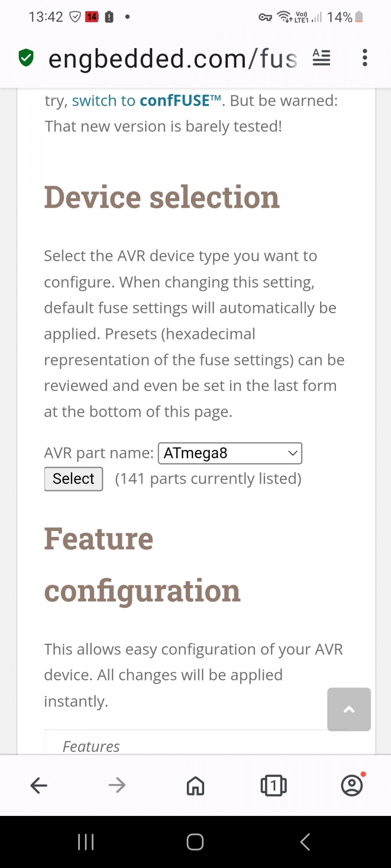Screen dimensions: 391x868
Task: Tap the red 14 calendar notification icon
Action: [x=92, y=17]
